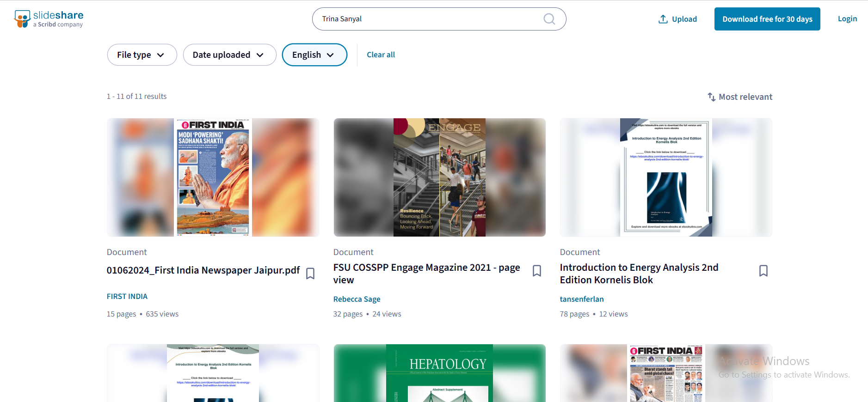Screen dimensions: 868x402
Task: Click the SlideShare logo
Action: 49,19
